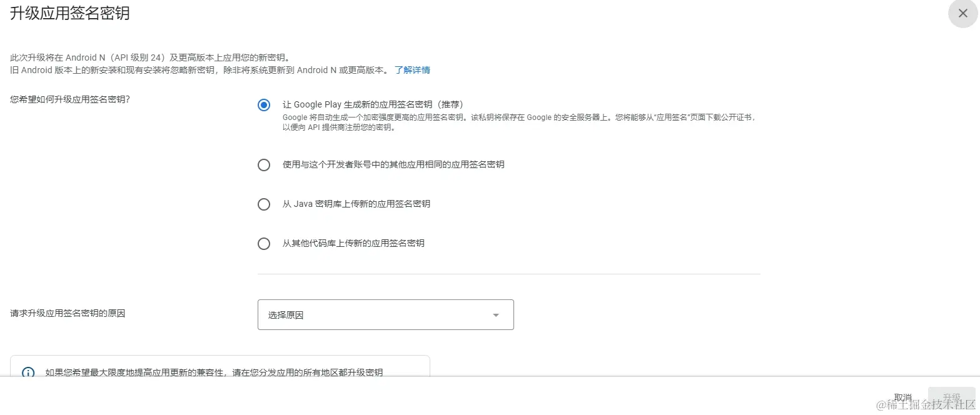
Task: Click 取消 at the bottom of the dialog
Action: [x=903, y=396]
